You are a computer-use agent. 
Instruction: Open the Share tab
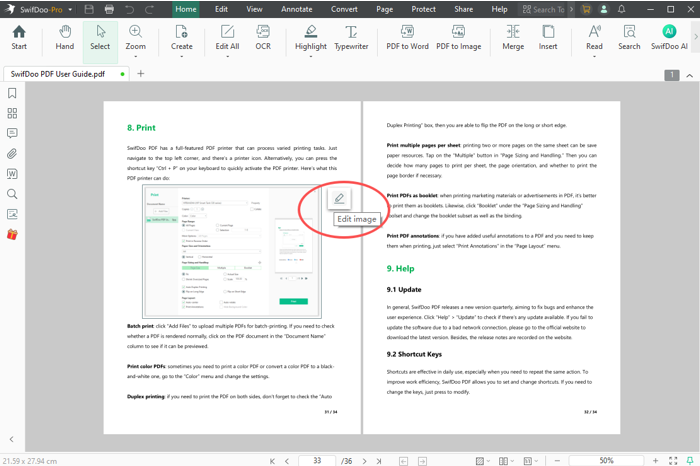(463, 9)
